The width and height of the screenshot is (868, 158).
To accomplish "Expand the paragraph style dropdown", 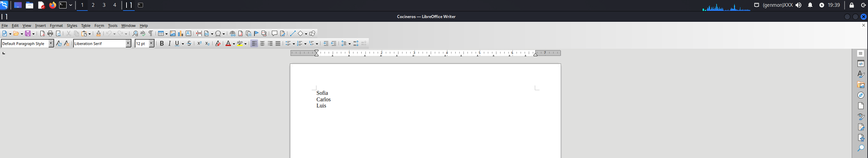I will tap(51, 44).
